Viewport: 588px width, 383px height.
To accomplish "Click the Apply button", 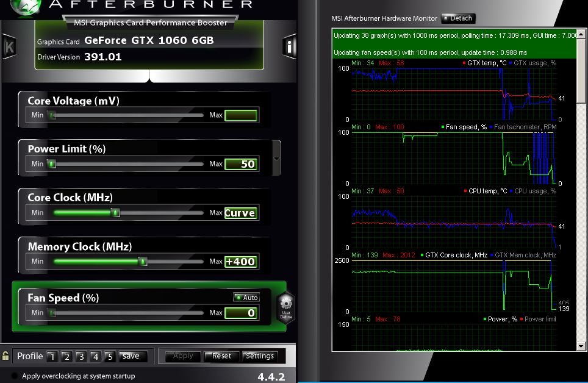I will (x=183, y=356).
